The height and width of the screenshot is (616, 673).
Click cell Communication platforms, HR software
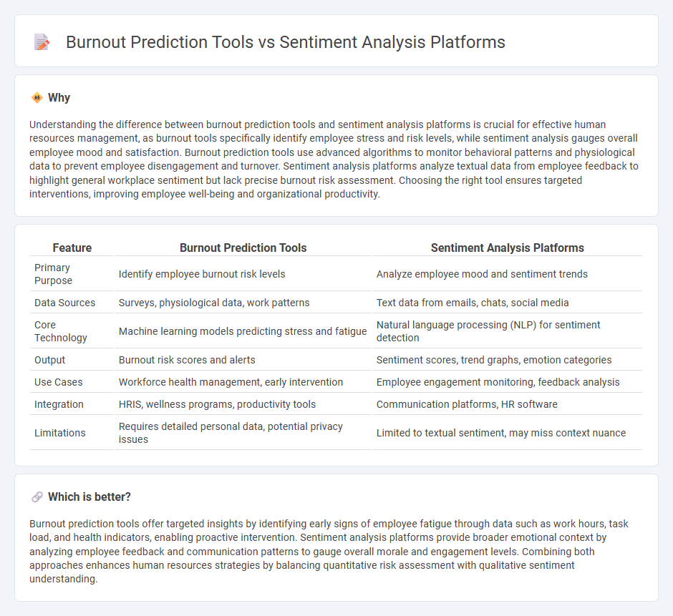[x=508, y=404]
